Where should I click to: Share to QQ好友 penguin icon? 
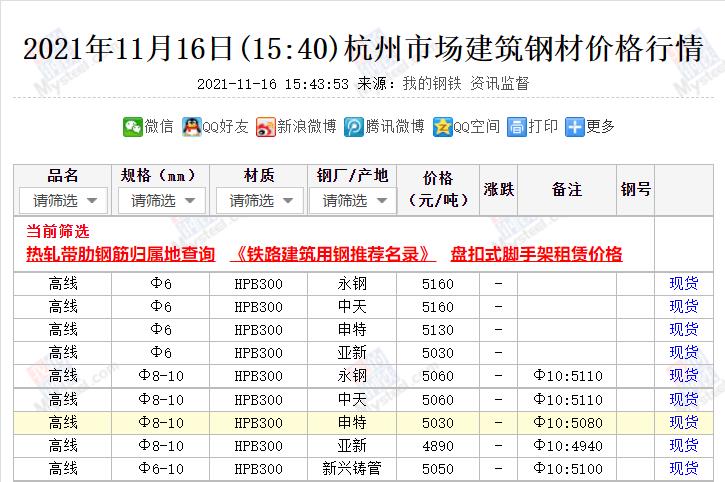pos(191,127)
